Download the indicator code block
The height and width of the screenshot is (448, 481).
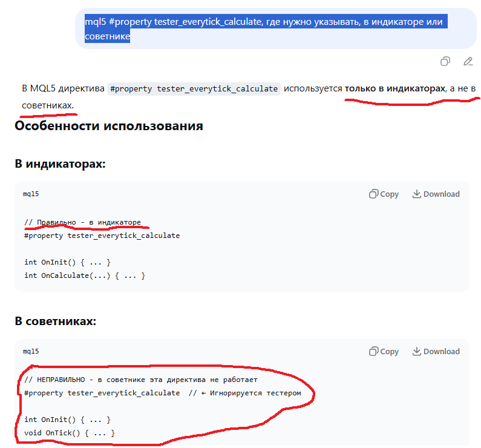point(436,194)
